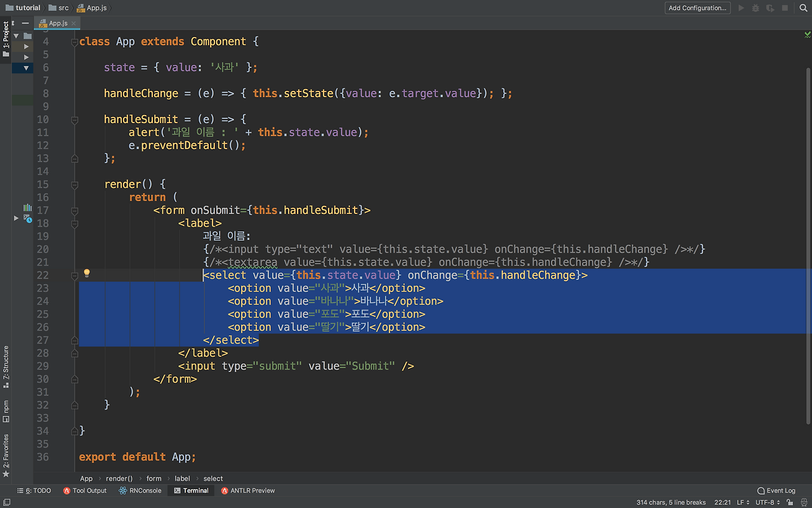
Task: Expand the first collapsed project tree node
Action: coord(26,46)
